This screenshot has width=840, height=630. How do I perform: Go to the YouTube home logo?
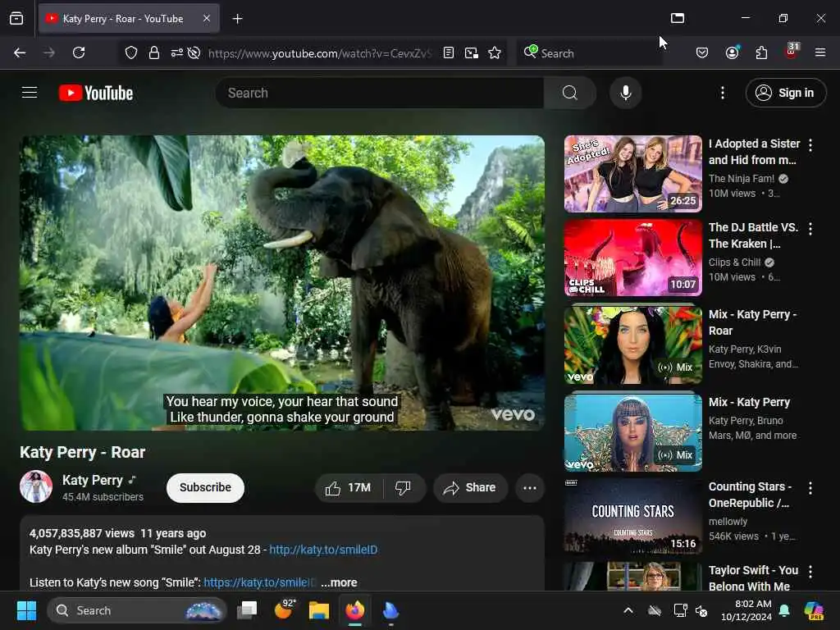(x=96, y=94)
